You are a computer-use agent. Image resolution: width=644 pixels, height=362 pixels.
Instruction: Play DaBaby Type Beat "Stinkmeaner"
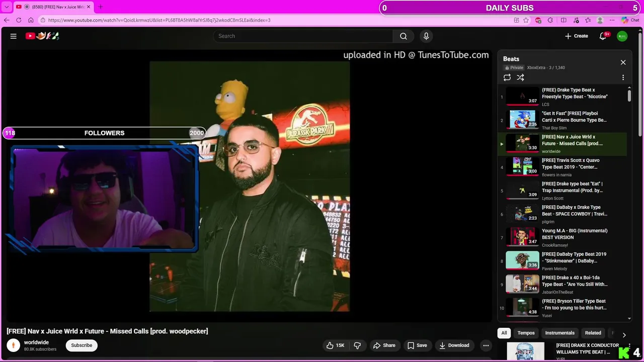(562, 261)
